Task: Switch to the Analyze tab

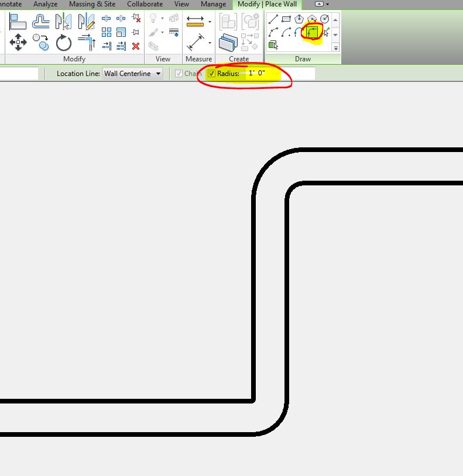Action: (x=45, y=4)
